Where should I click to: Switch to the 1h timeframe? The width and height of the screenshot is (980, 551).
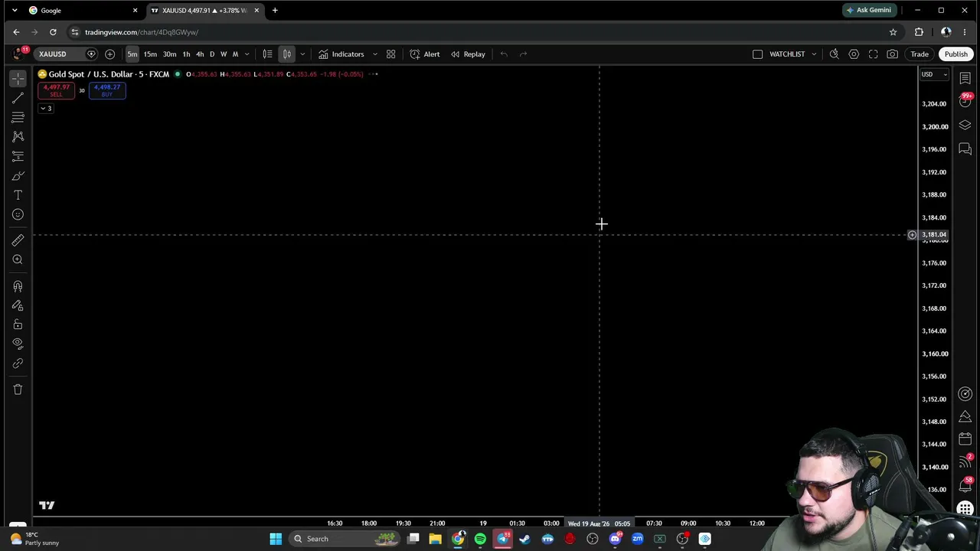click(x=186, y=54)
